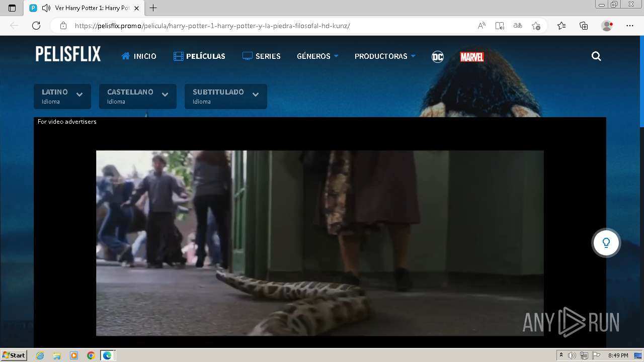Open the PELÍCULAS menu item
Screen dimensions: 644x362
tap(199, 56)
